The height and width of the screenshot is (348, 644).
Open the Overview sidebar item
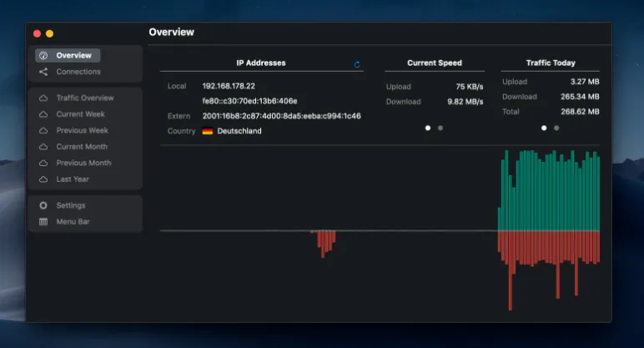[x=68, y=55]
